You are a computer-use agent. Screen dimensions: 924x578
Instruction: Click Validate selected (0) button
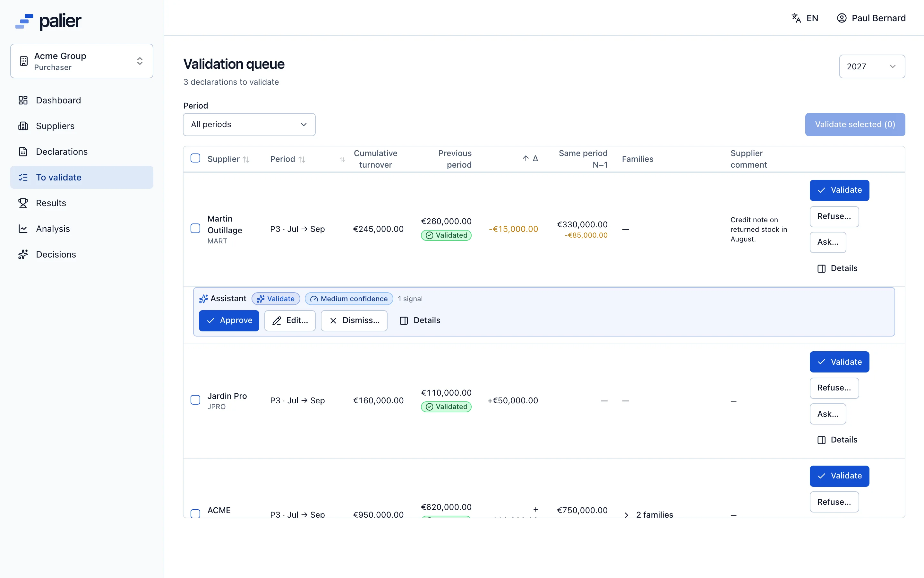click(x=855, y=124)
